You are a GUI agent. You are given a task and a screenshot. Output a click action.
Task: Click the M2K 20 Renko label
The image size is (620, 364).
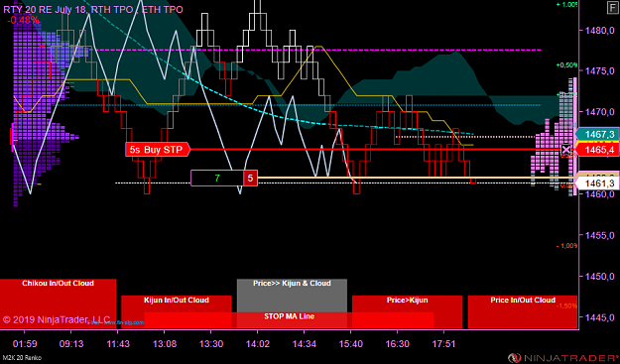(21, 358)
